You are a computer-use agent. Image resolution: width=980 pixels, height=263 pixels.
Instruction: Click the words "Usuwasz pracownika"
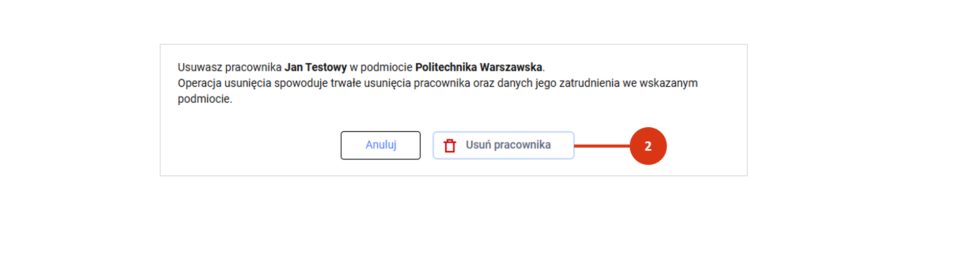[230, 67]
